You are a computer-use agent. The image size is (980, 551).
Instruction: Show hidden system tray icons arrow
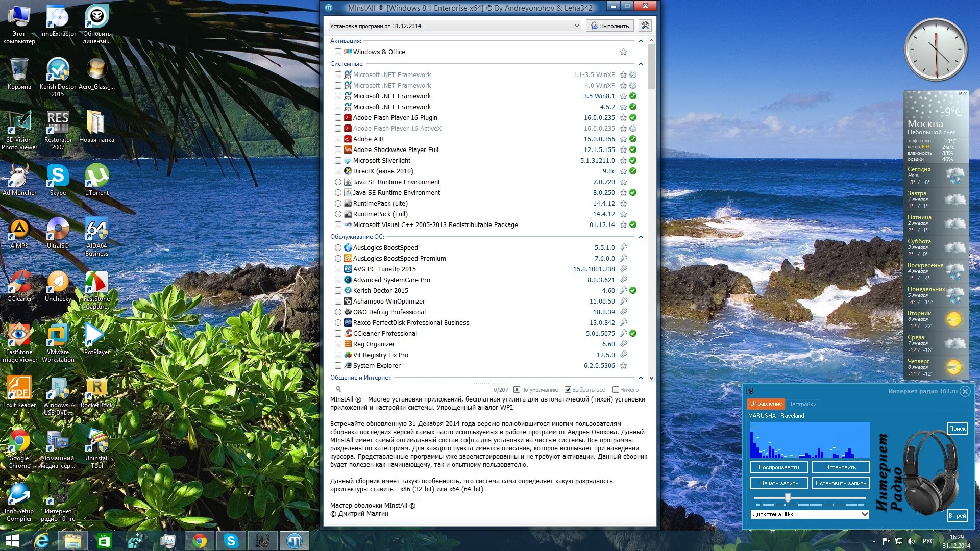(874, 541)
